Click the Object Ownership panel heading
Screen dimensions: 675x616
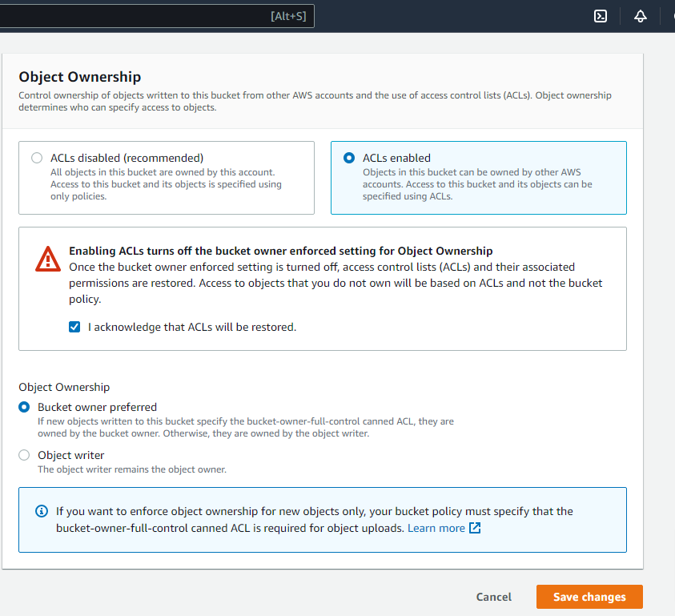pos(79,77)
